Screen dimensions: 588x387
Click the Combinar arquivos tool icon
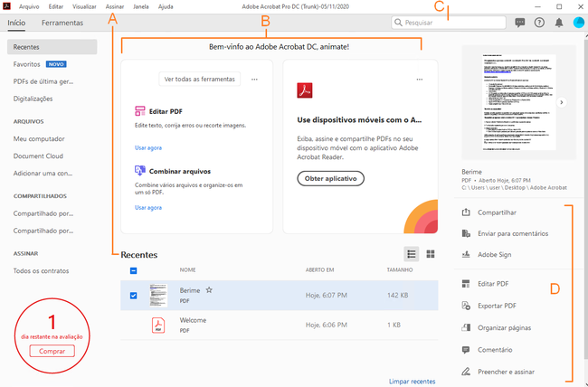(140, 171)
